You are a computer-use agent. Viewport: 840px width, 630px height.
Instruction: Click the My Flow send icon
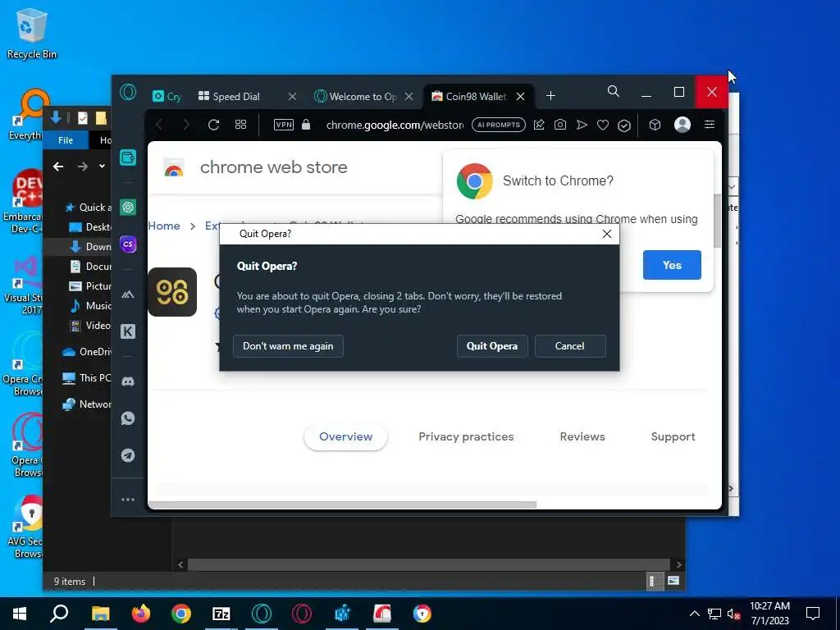pyautogui.click(x=582, y=125)
